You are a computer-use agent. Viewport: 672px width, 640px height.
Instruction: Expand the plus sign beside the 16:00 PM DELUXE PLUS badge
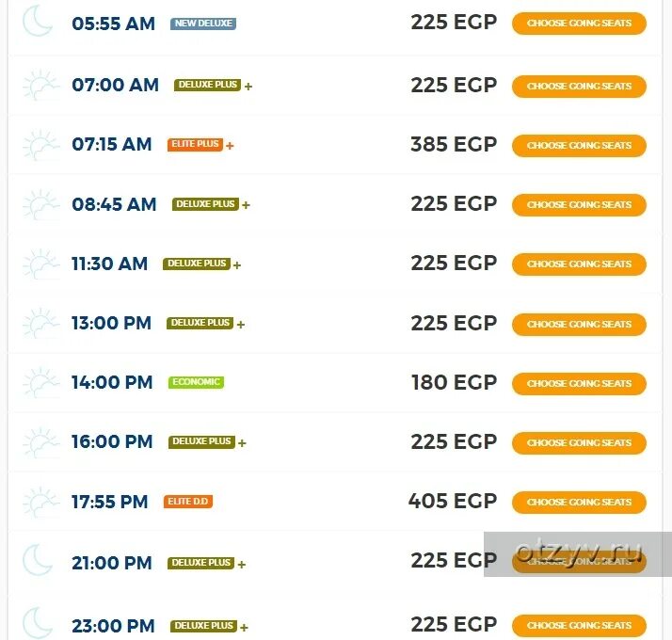pyautogui.click(x=242, y=442)
